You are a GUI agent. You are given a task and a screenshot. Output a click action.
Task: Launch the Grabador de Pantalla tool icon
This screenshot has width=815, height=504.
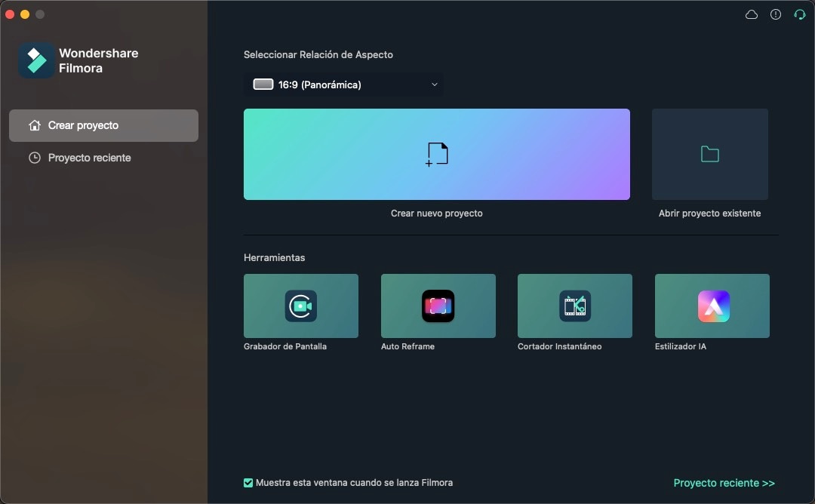301,306
